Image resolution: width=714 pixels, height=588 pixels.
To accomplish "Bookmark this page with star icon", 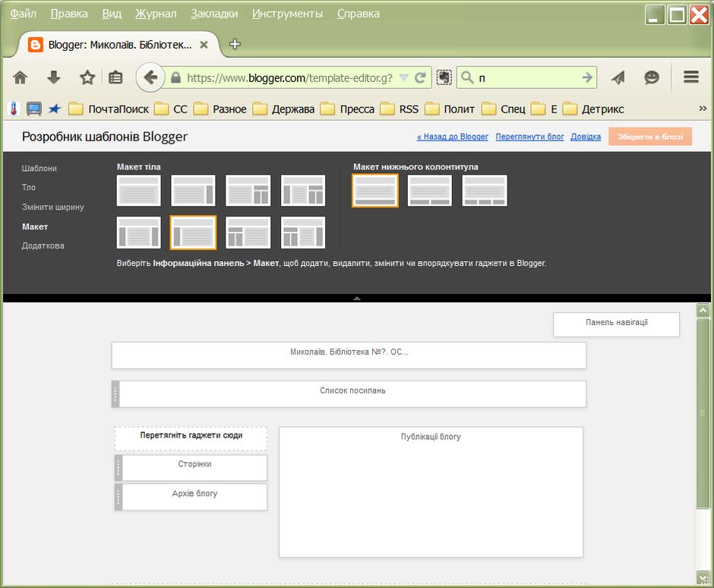I will (x=87, y=77).
